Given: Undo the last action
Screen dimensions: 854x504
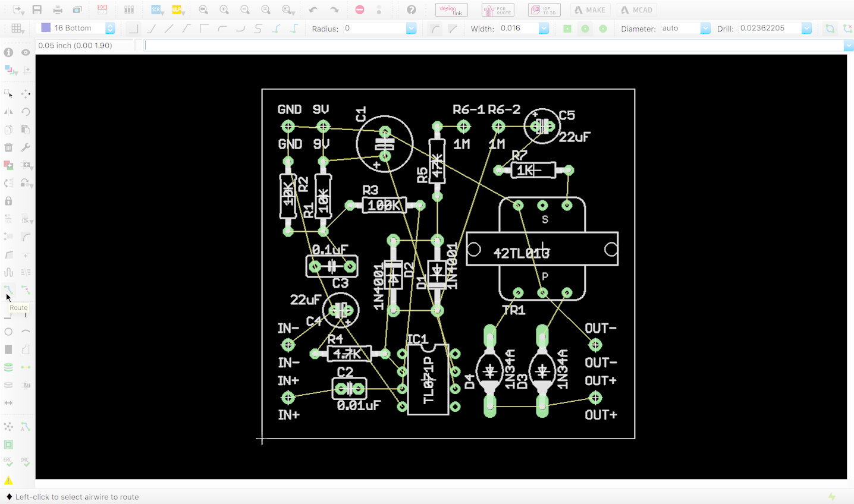Looking at the screenshot, I should [x=313, y=10].
